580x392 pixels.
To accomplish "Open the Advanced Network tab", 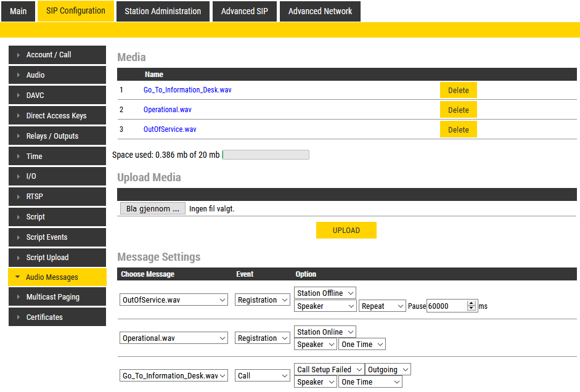I will (x=320, y=11).
